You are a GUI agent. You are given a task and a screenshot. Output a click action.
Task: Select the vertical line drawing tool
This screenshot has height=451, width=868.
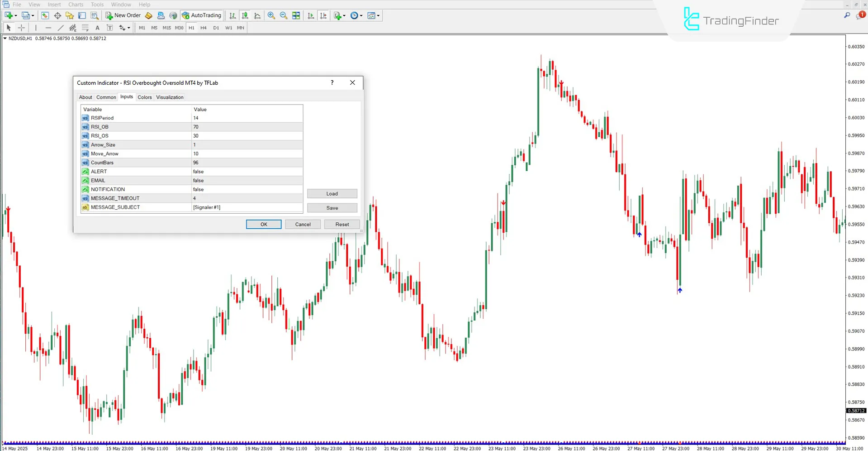tap(36, 28)
